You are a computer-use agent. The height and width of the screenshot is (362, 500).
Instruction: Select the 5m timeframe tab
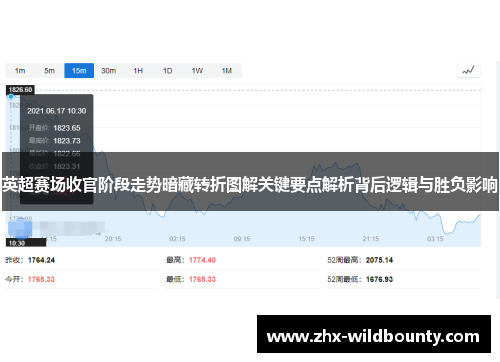[x=49, y=71]
